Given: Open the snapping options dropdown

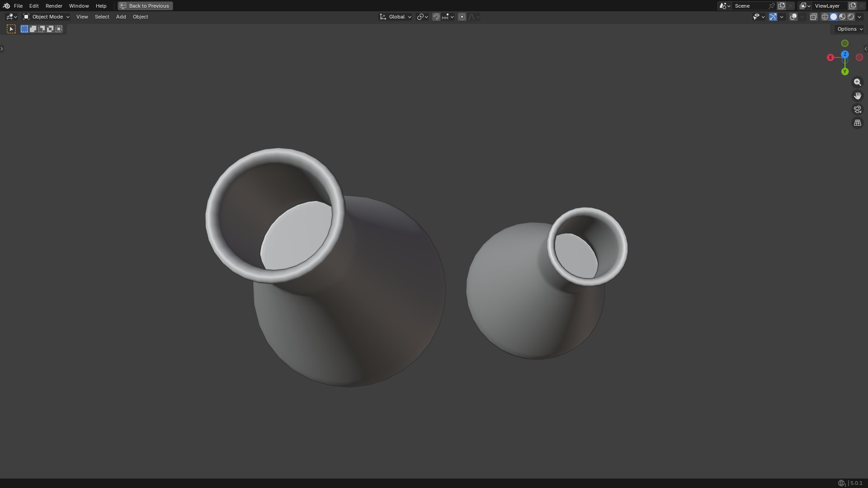Looking at the screenshot, I should coord(448,17).
